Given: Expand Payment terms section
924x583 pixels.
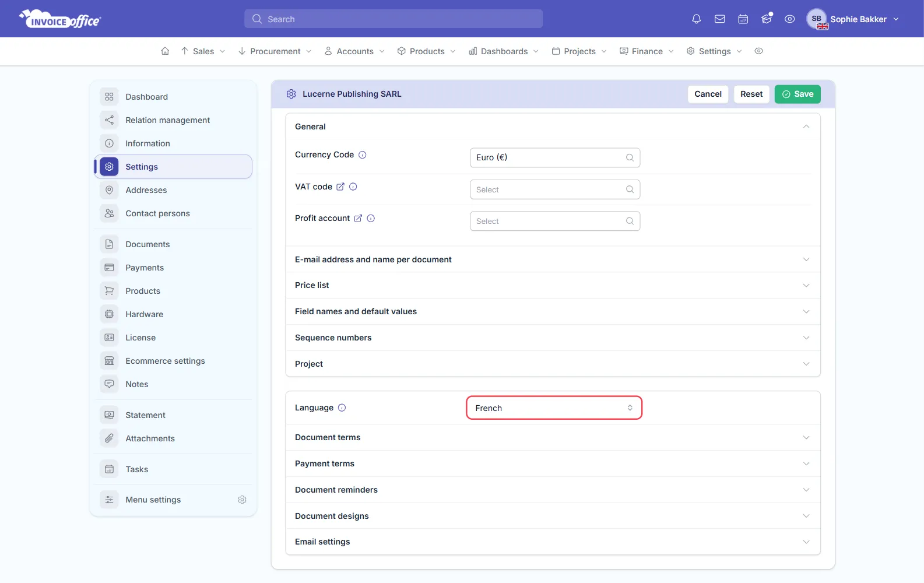Looking at the screenshot, I should 553,463.
